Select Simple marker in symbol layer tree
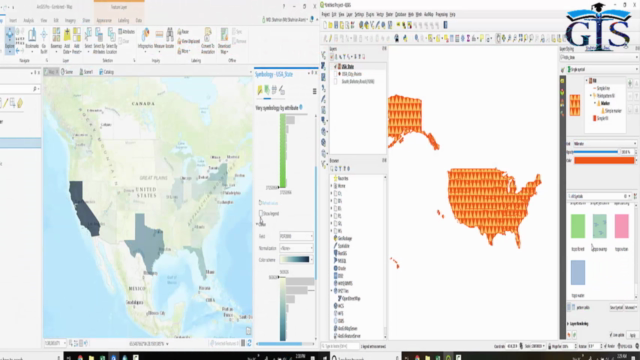 (612, 111)
